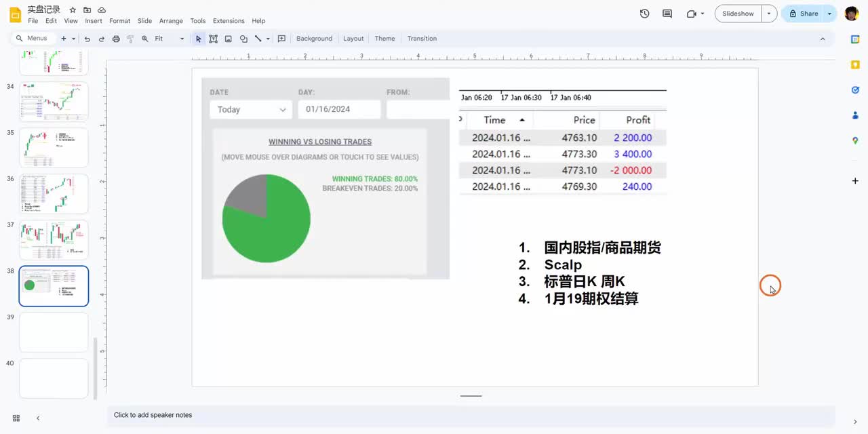Viewport: 868px width, 434px height.
Task: Open the Slide menu
Action: [144, 21]
